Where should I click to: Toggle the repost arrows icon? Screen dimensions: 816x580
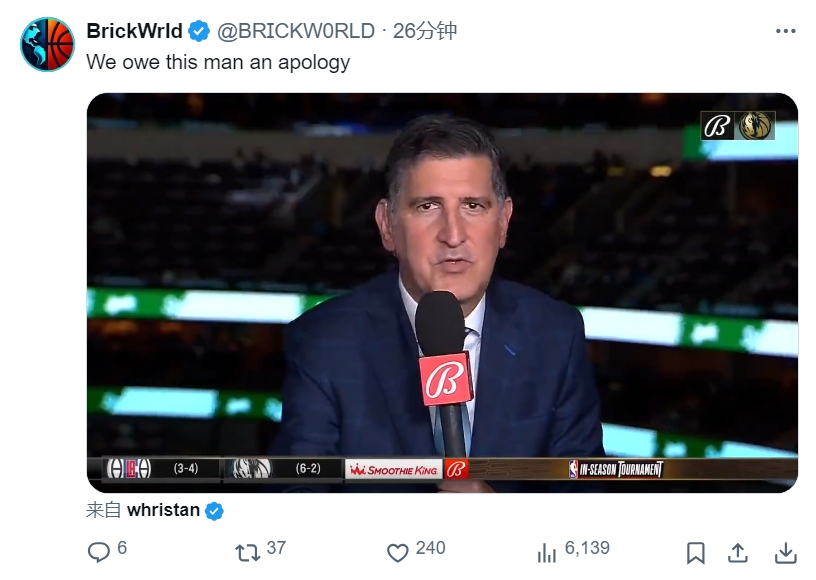[245, 552]
